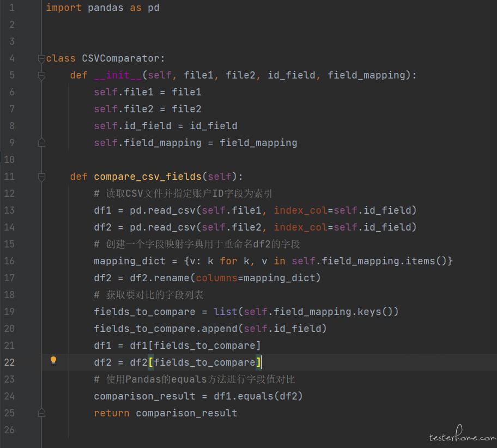Click 'comparison_result = df1.equals(df2)' line

tap(198, 396)
